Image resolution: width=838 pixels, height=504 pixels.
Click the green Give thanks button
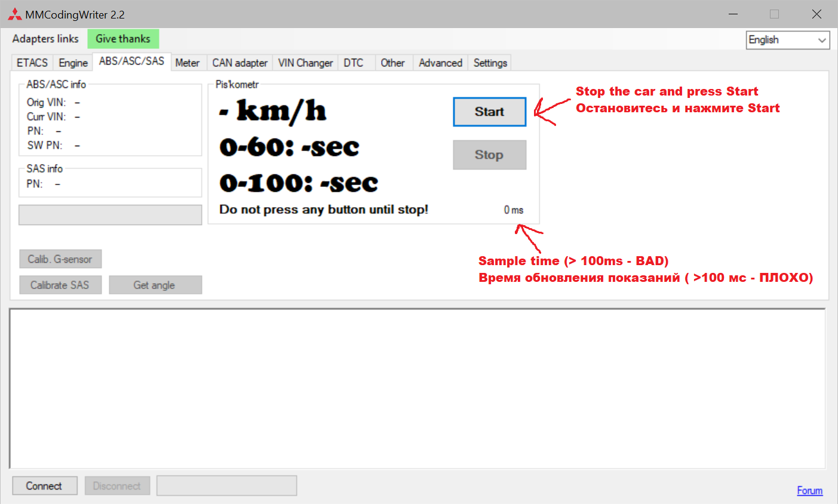123,39
